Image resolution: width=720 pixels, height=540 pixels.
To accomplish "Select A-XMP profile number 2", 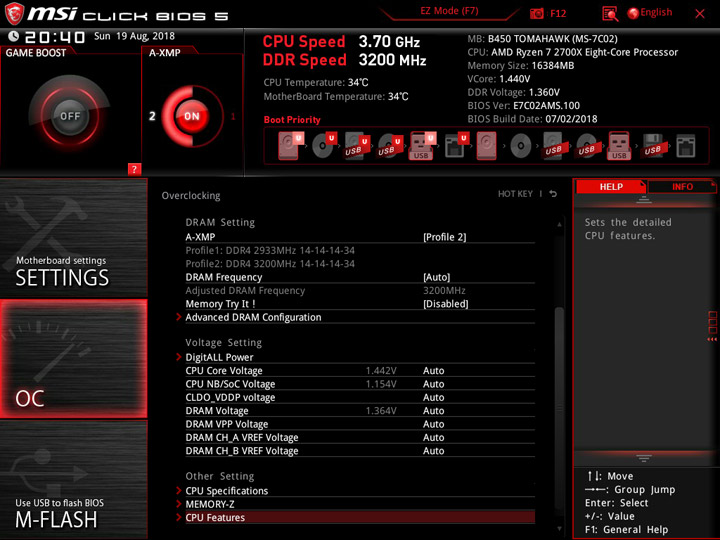I will [152, 116].
